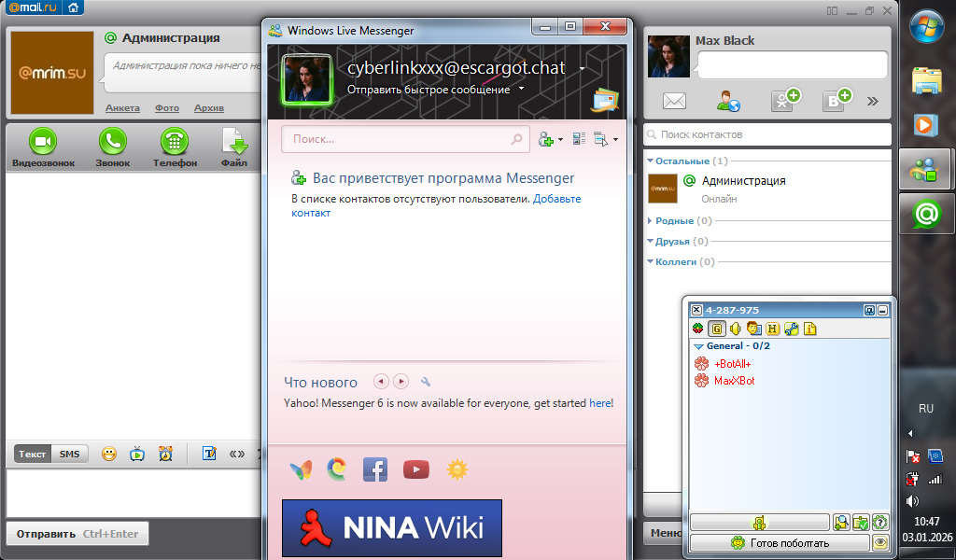Click the clipboard checkmark icon in ICQ client

(x=860, y=523)
